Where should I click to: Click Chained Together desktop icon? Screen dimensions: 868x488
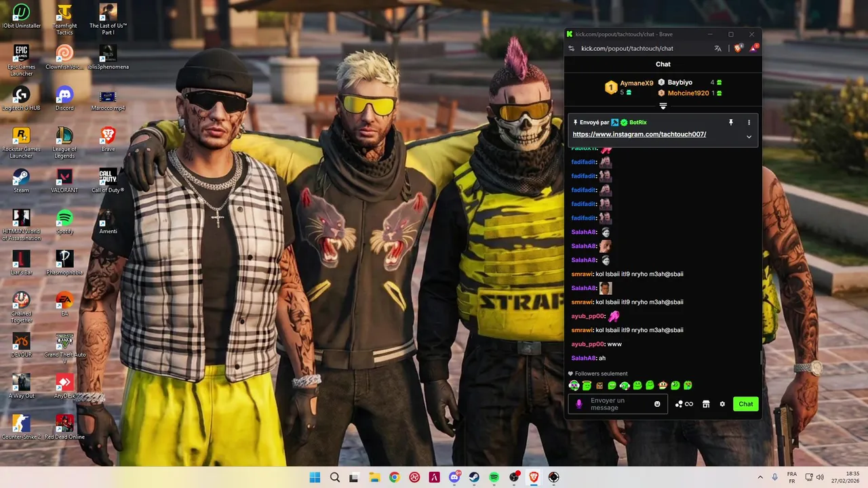point(21,307)
